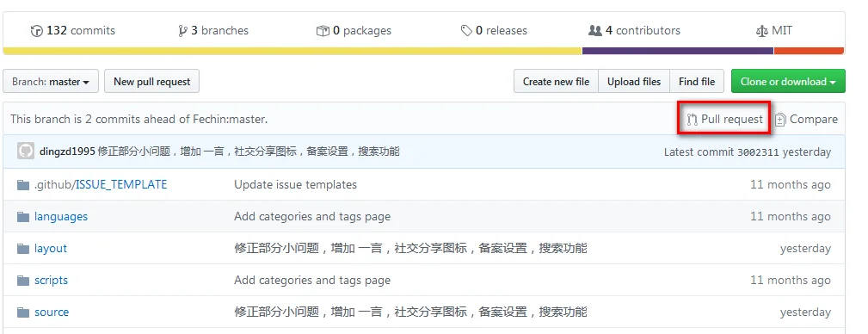The width and height of the screenshot is (868, 334).
Task: Click the .github folder icon
Action: pos(22,185)
